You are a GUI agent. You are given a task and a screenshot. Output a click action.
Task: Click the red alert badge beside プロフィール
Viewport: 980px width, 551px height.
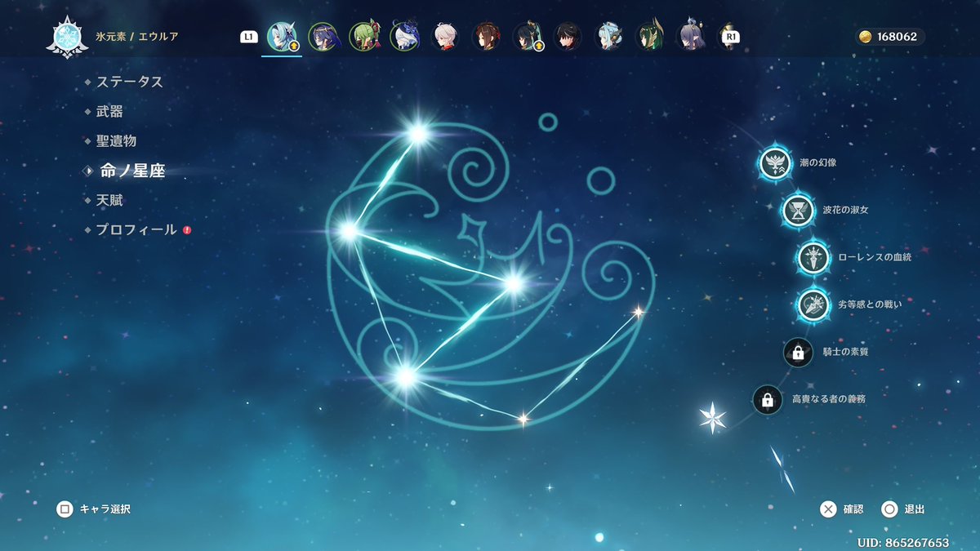point(187,230)
